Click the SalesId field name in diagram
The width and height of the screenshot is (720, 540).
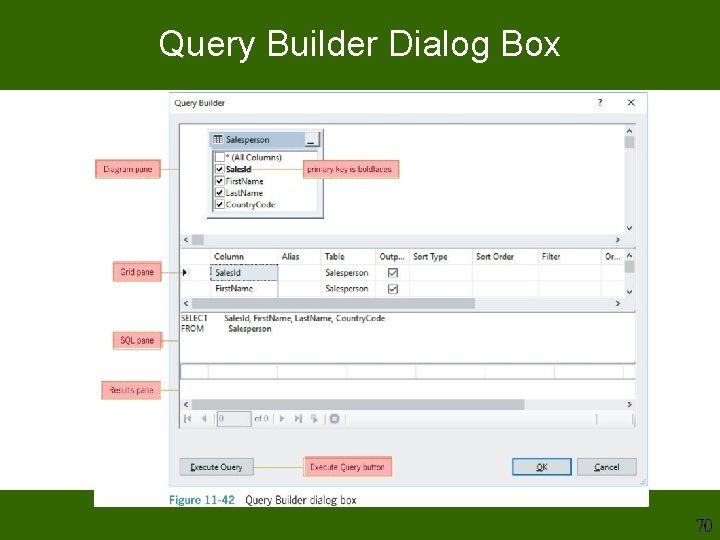[x=239, y=169]
